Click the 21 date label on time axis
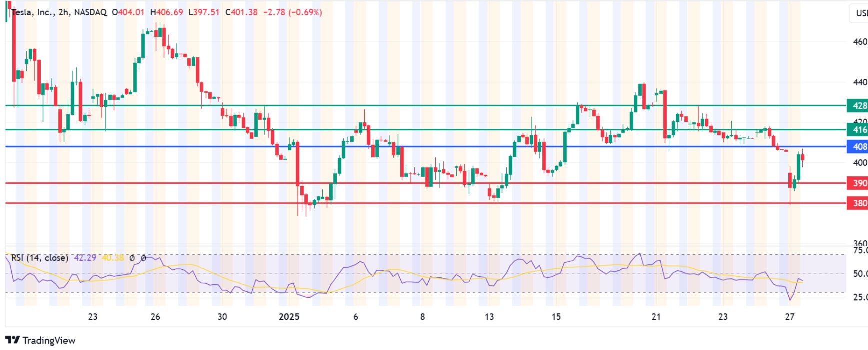 click(656, 317)
